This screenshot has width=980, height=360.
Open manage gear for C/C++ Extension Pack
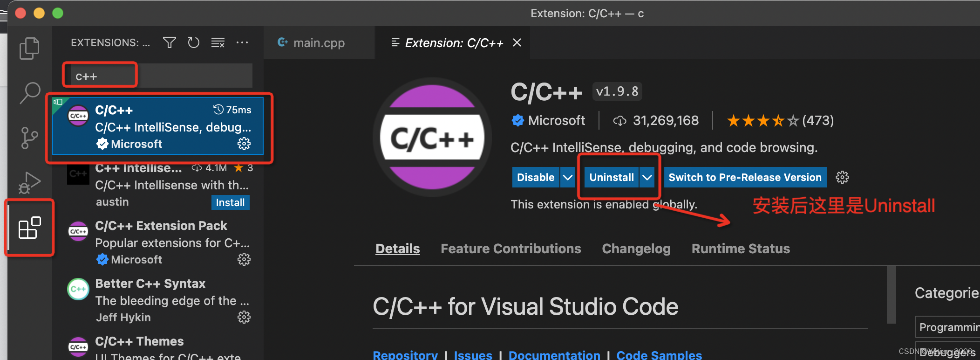(244, 259)
